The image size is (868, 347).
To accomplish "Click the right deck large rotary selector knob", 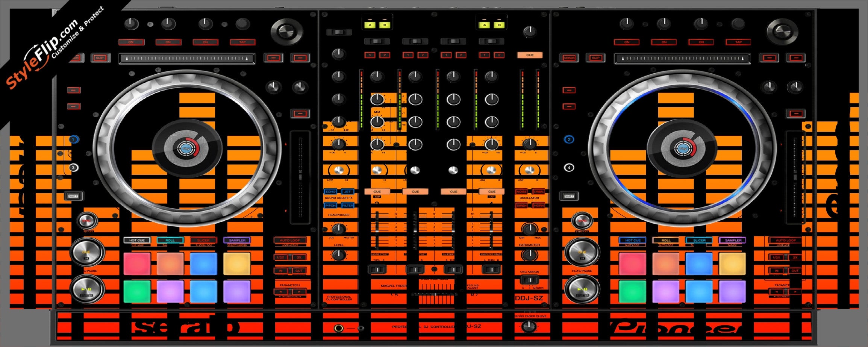I will [782, 32].
